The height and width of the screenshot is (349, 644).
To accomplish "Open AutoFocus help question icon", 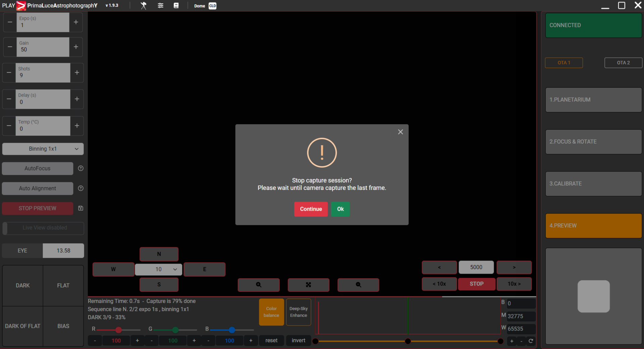I will point(80,168).
